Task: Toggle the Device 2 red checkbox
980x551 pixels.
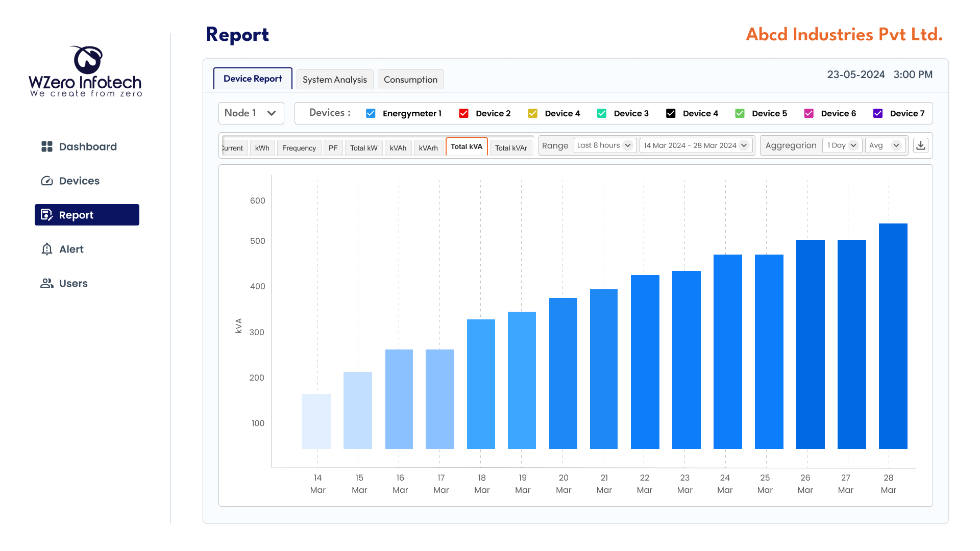Action: click(463, 113)
